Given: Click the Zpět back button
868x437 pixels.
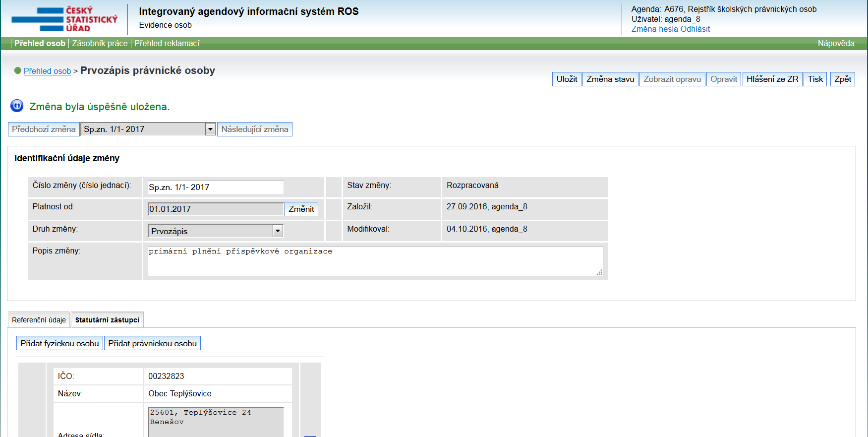Looking at the screenshot, I should (842, 79).
